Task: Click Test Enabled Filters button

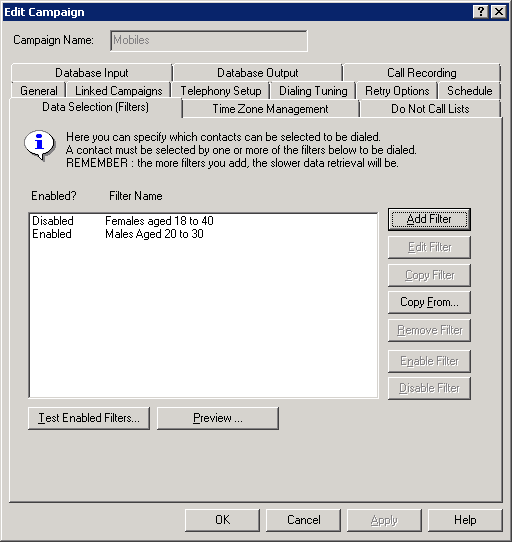Action: (x=89, y=418)
